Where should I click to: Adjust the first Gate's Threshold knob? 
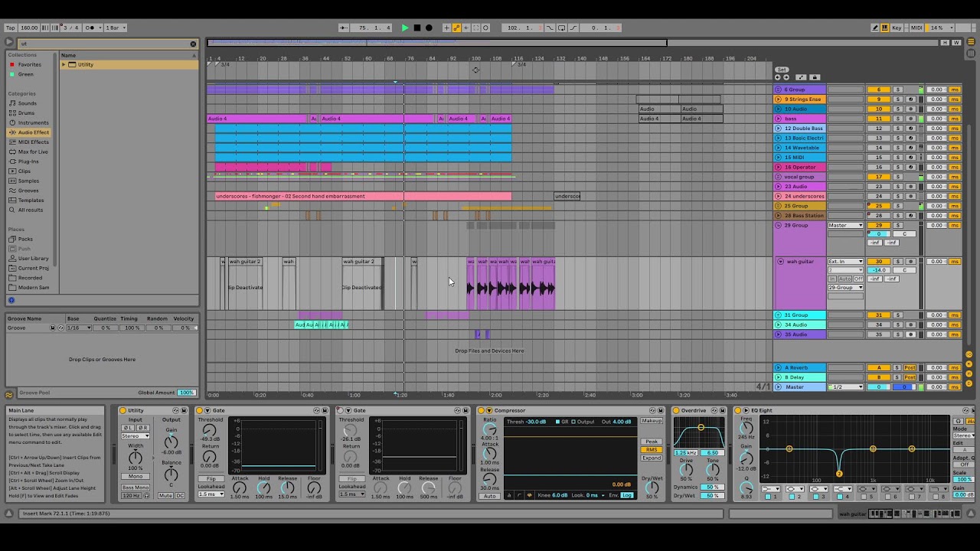tap(209, 430)
